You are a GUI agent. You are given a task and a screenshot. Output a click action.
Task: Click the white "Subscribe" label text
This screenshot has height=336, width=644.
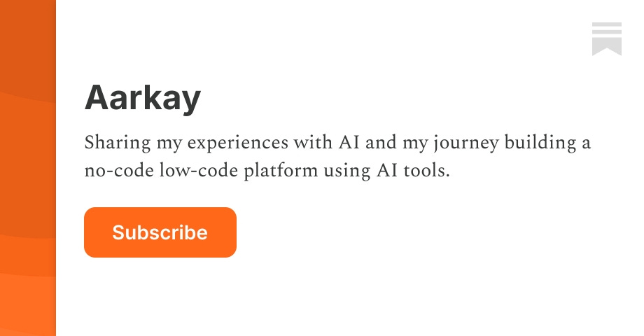160,232
